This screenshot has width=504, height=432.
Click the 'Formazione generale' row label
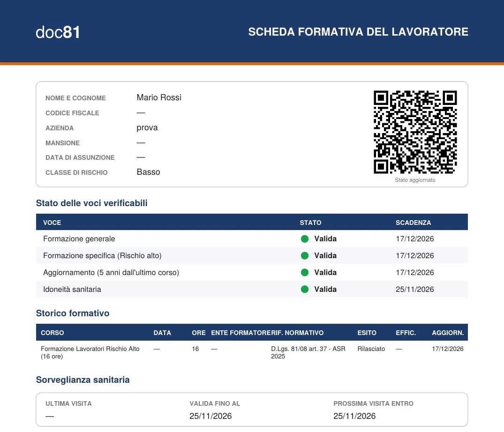tap(79, 238)
